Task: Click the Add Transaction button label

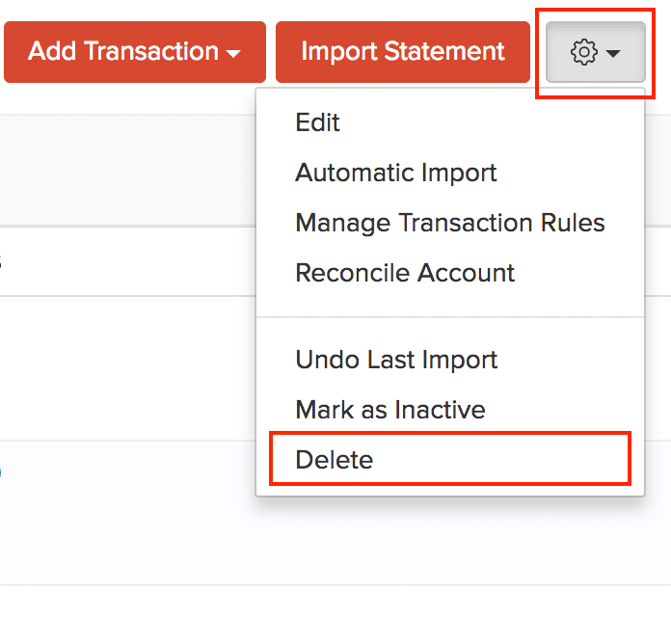Action: click(x=123, y=52)
